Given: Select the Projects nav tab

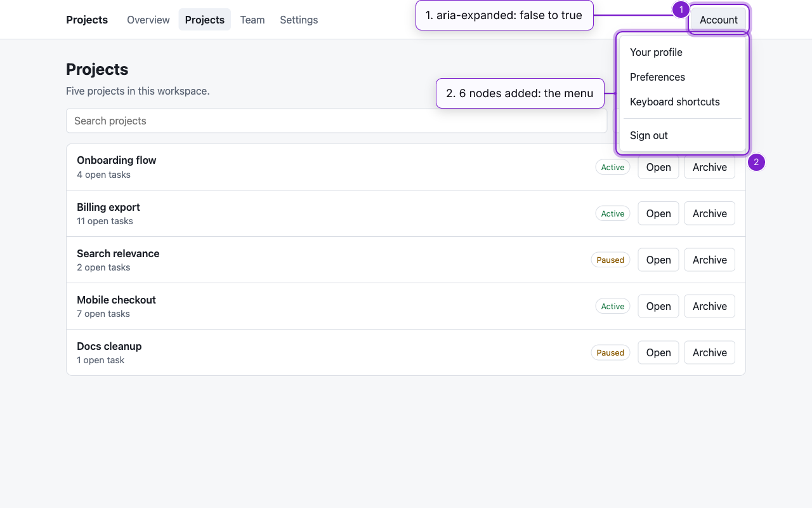Looking at the screenshot, I should click(x=205, y=20).
